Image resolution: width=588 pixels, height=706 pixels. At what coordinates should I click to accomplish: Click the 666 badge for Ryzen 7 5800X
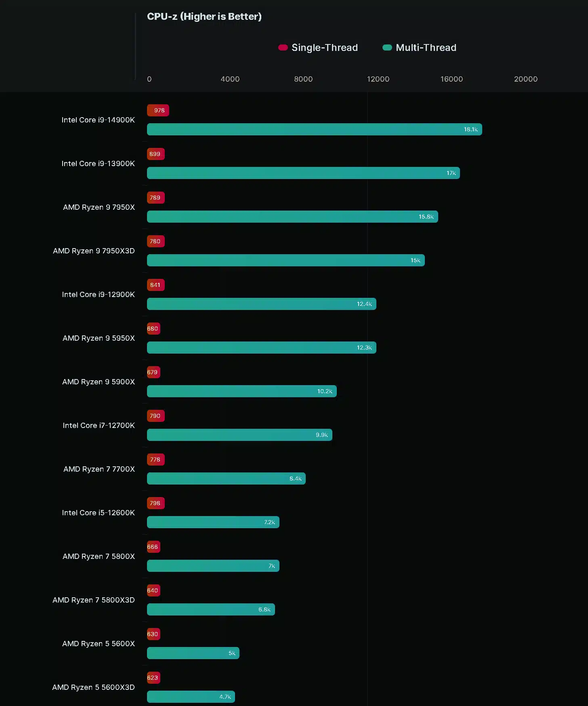coord(153,547)
